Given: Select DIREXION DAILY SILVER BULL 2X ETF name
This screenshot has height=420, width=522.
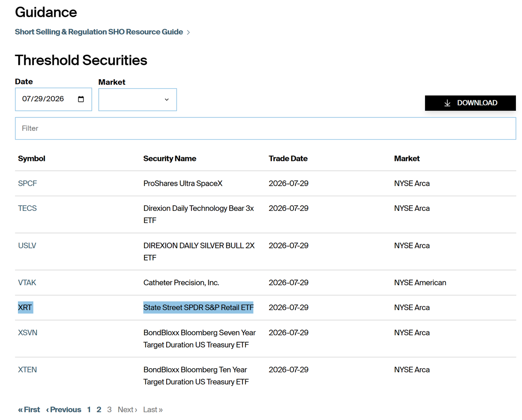Looking at the screenshot, I should click(x=199, y=252).
